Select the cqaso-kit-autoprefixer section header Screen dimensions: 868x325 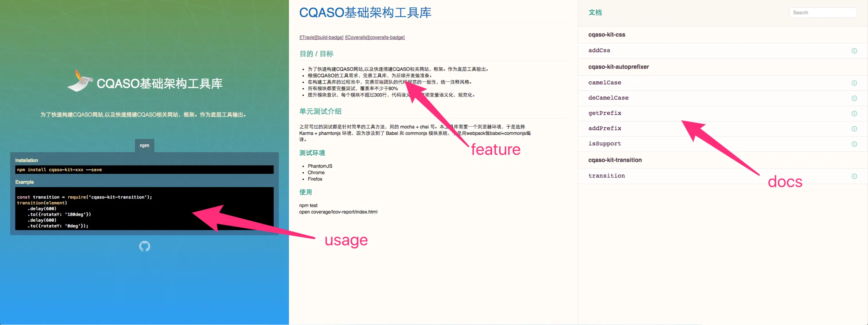[618, 67]
